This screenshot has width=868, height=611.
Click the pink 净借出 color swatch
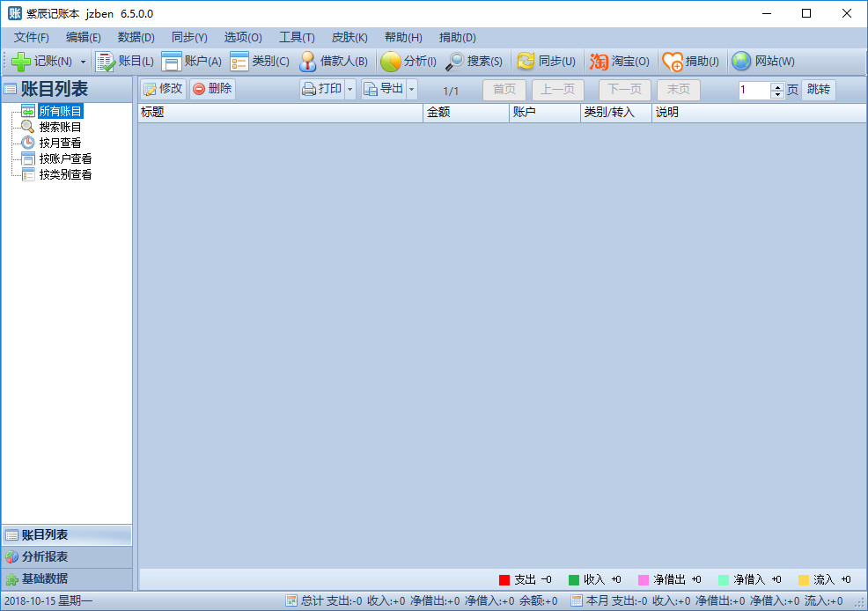(x=644, y=580)
